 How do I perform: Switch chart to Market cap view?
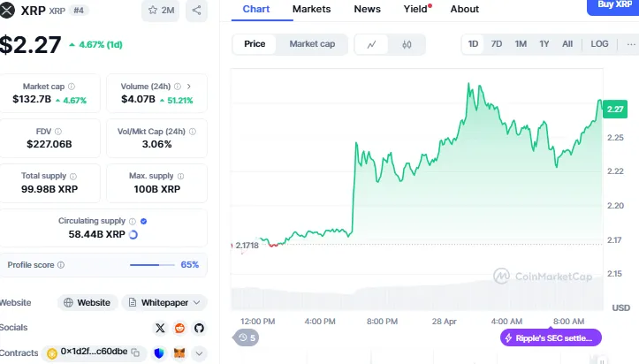(311, 44)
